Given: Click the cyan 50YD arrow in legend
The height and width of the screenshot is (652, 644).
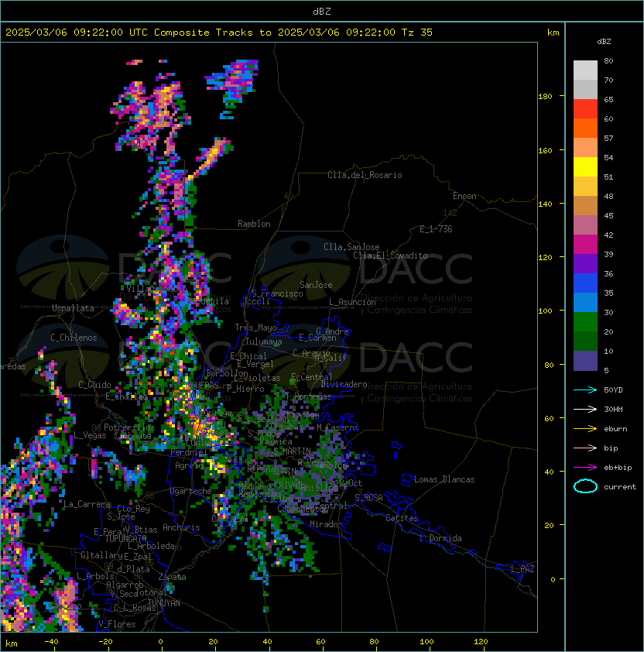Looking at the screenshot, I should 585,389.
